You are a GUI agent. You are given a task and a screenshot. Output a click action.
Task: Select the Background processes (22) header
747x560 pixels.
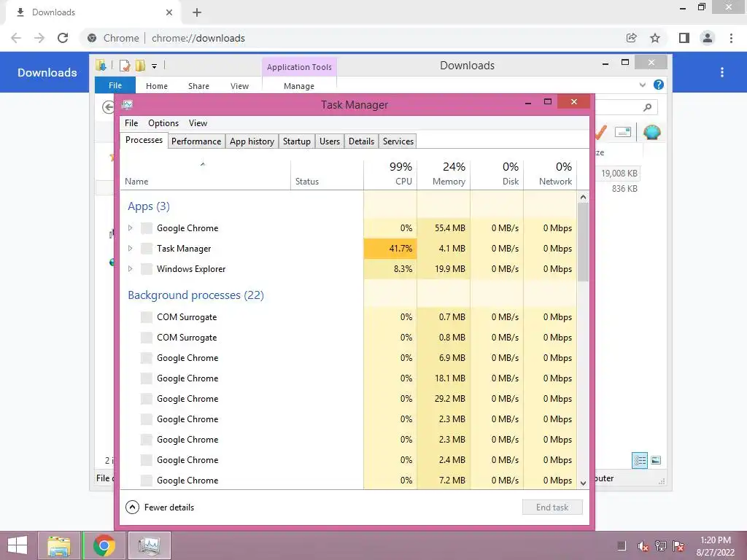point(196,295)
